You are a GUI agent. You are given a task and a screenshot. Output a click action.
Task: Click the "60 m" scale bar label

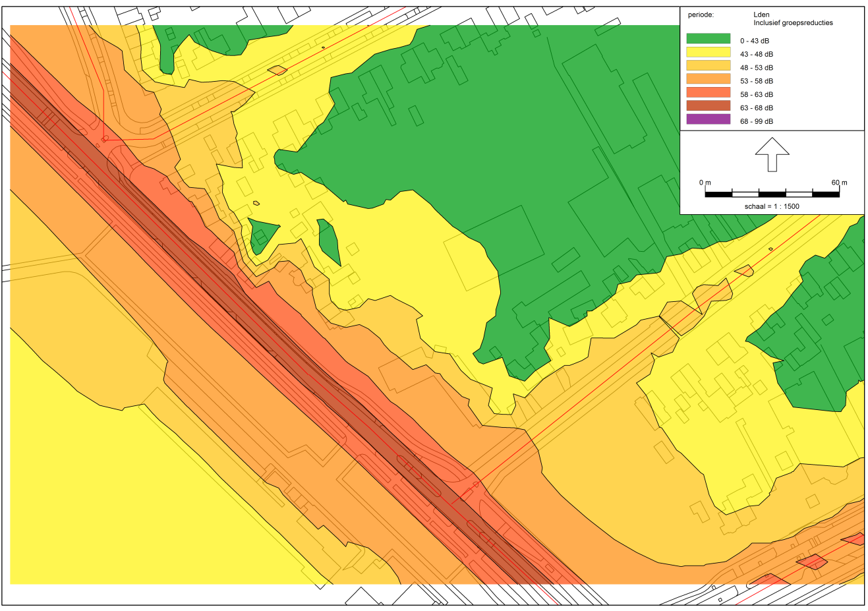pos(839,183)
